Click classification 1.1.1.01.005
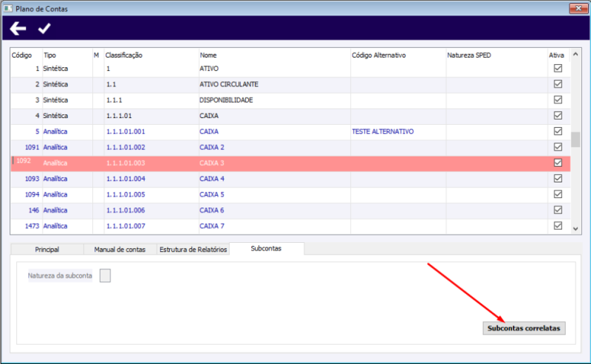 point(126,194)
